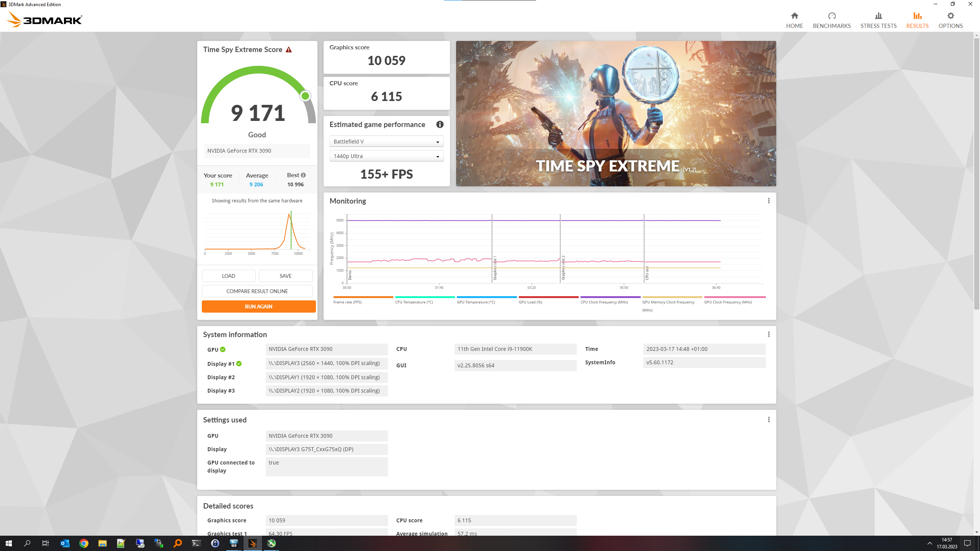Screen dimensions: 980x551
Task: Toggle the GPU Load (%) legend series
Action: point(530,302)
